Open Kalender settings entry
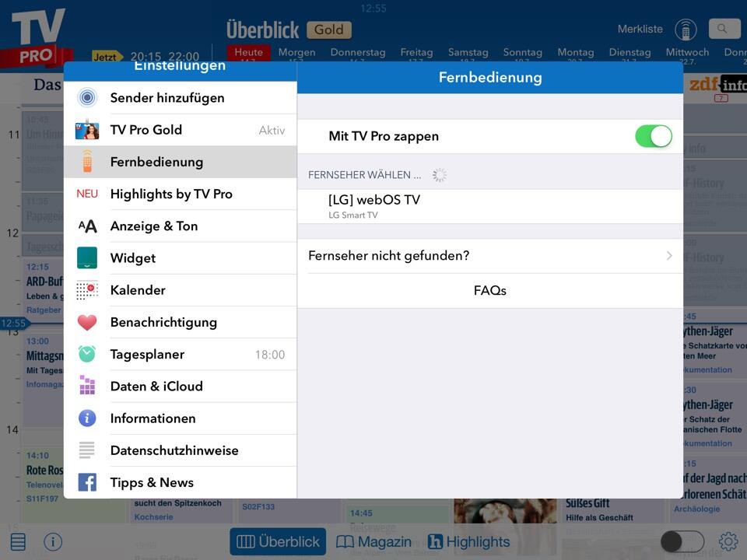 click(x=180, y=289)
